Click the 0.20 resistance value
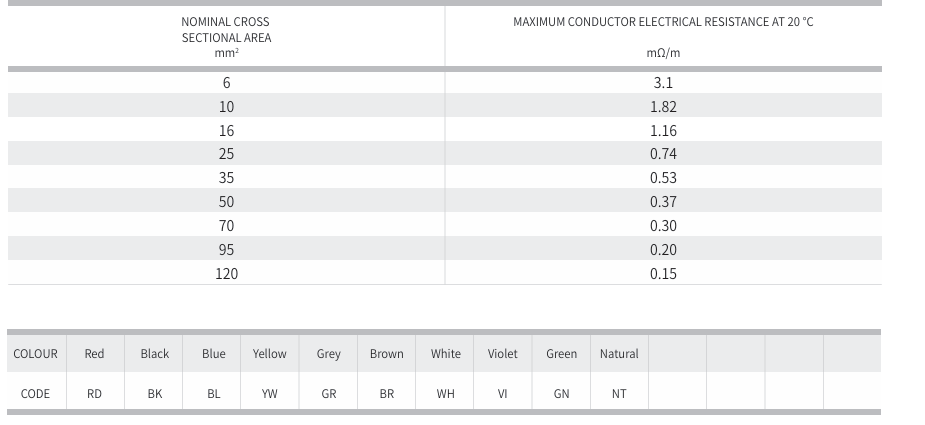Viewport: 925px width, 425px height. tap(663, 250)
